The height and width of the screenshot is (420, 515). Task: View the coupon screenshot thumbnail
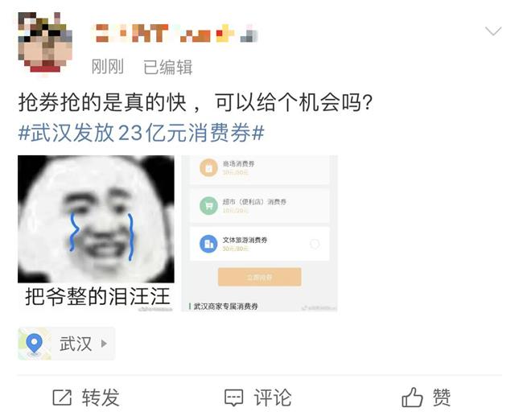click(259, 233)
